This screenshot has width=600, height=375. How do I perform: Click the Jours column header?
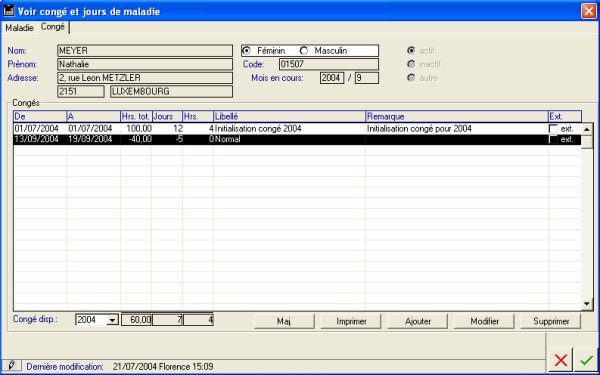coord(167,116)
